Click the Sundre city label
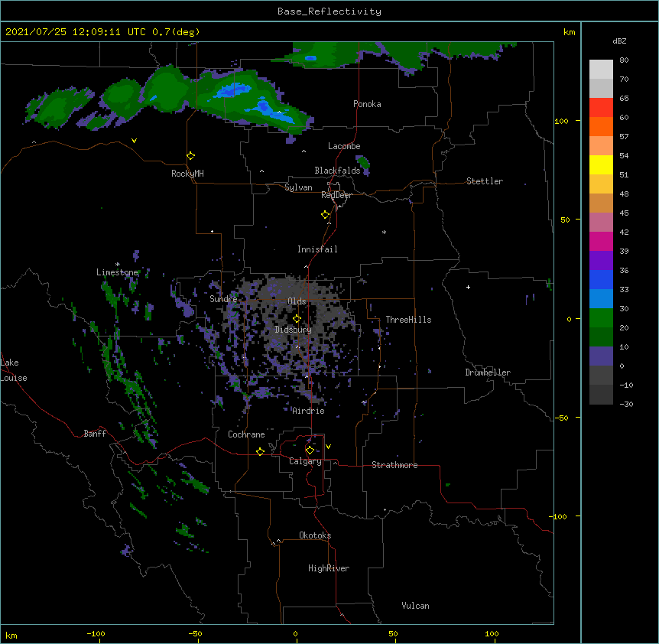The height and width of the screenshot is (644, 659). 223,299
